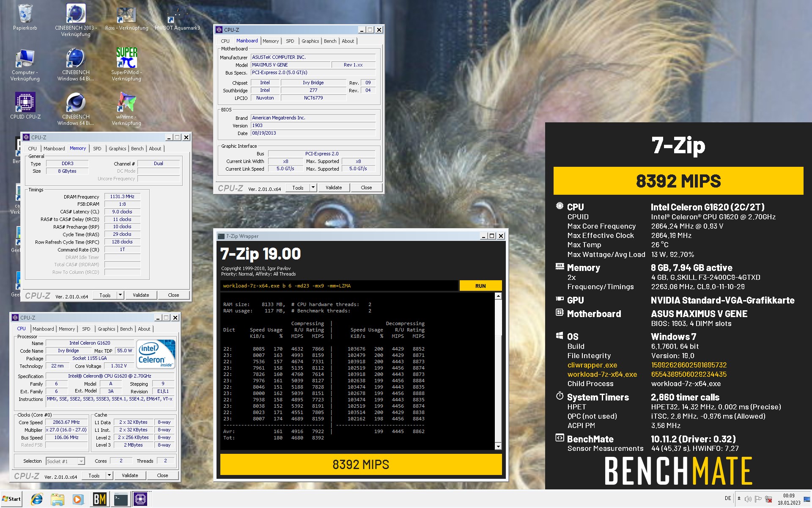Click the MAXIMUS V GENE model field
The image size is (812, 508).
[291, 65]
